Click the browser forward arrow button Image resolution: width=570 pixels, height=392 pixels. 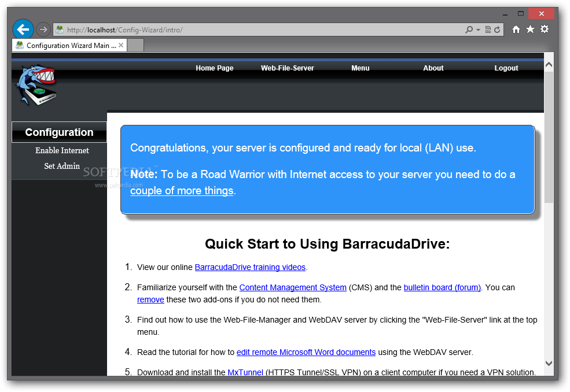(43, 29)
